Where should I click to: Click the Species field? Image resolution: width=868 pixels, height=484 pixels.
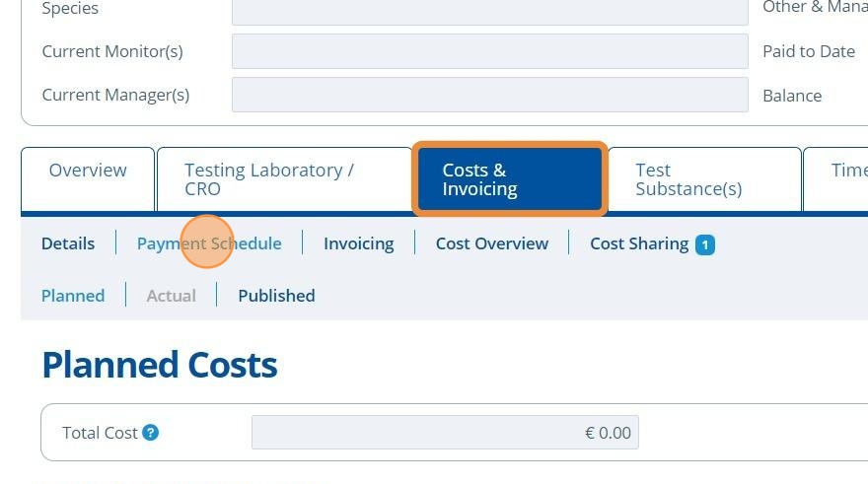(x=489, y=10)
